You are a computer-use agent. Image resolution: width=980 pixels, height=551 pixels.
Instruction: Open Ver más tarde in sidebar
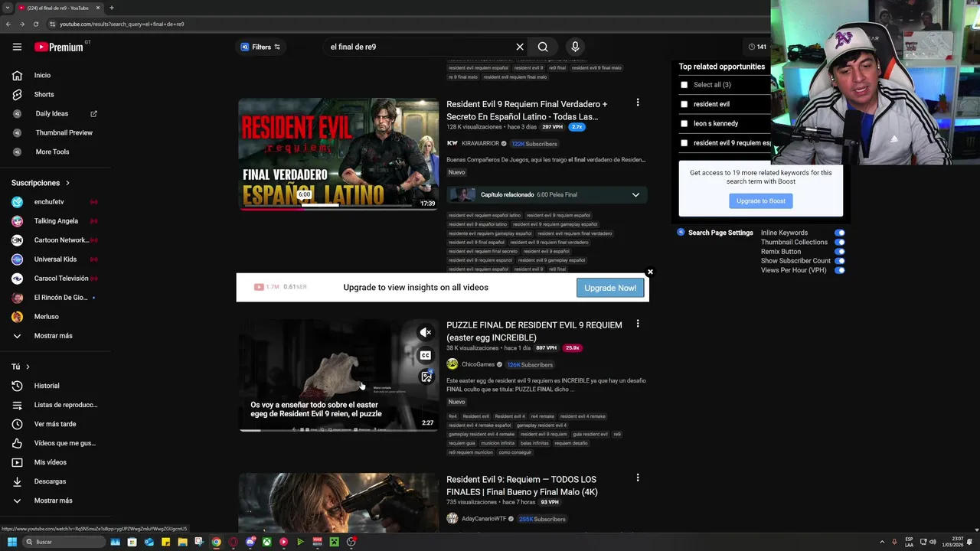pyautogui.click(x=55, y=424)
